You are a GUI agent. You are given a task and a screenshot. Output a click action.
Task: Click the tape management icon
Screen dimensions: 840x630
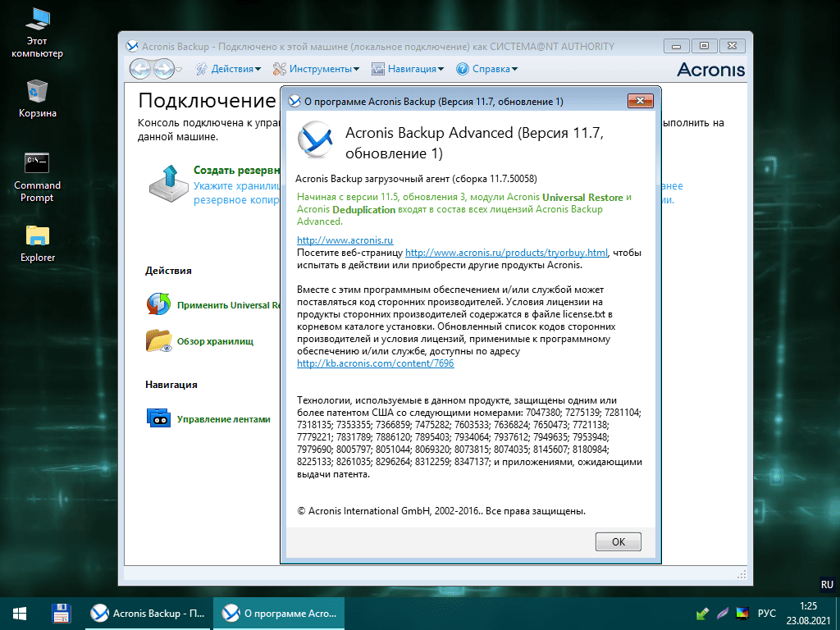click(x=157, y=418)
